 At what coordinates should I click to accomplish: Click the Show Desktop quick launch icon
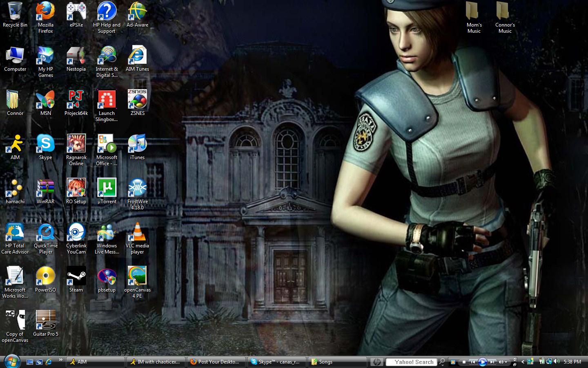pos(30,362)
